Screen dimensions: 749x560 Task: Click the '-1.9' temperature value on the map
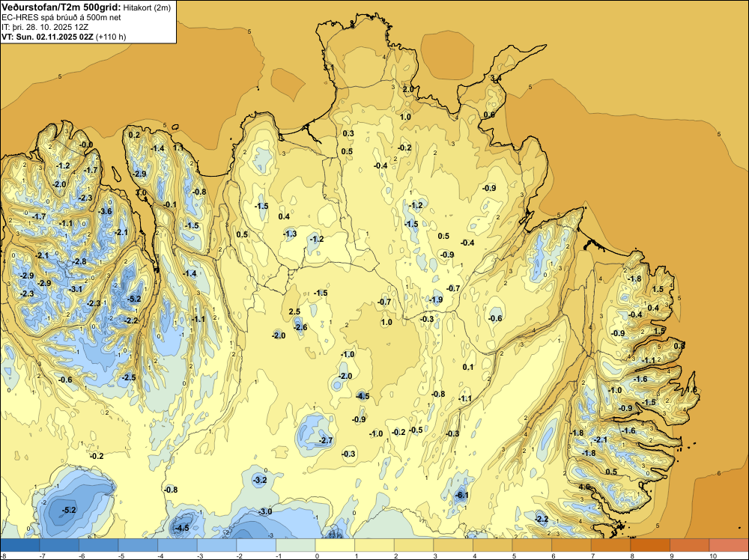coord(435,299)
